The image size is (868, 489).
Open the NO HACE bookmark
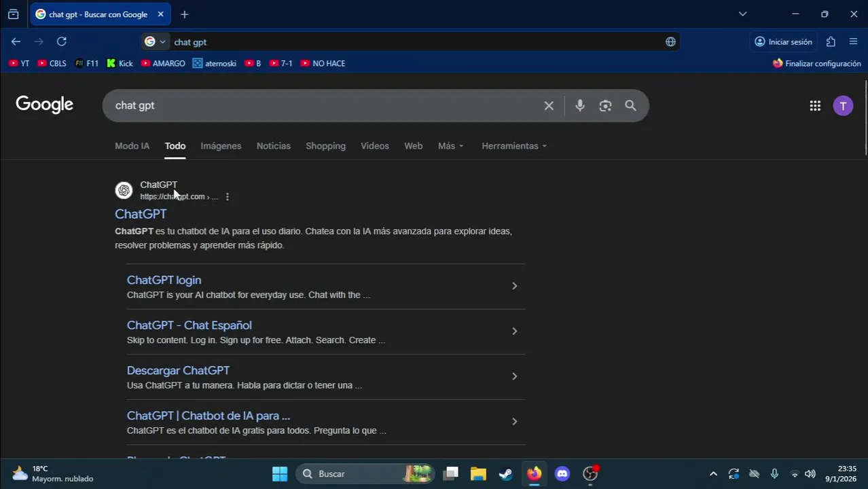click(323, 63)
